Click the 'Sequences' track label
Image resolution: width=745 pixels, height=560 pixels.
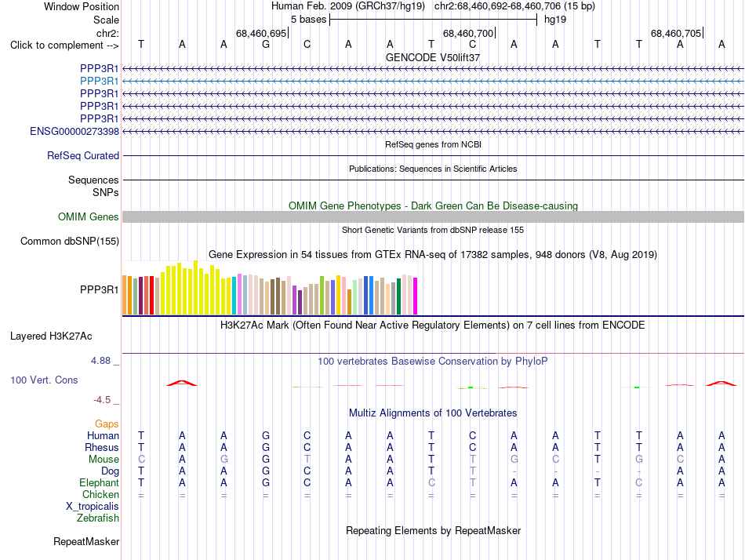(93, 180)
